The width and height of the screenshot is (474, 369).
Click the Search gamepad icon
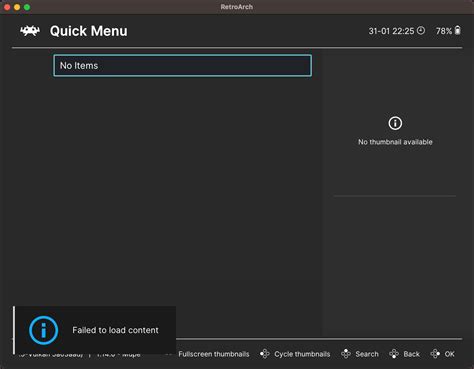coord(346,354)
